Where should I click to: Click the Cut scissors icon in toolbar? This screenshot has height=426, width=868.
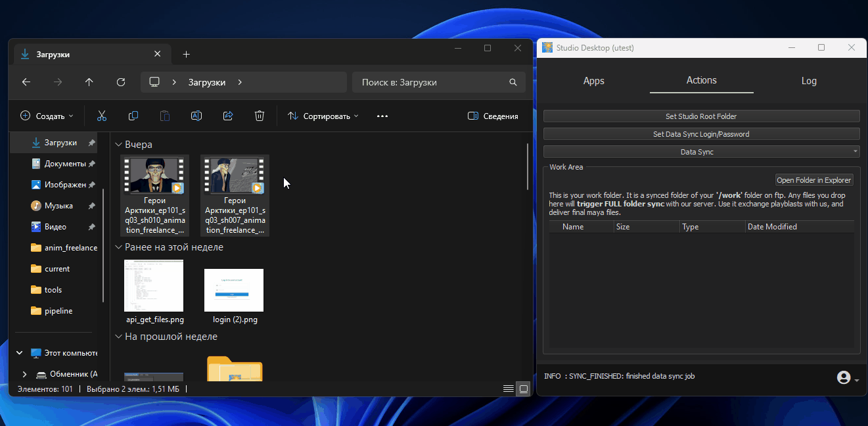[x=102, y=116]
